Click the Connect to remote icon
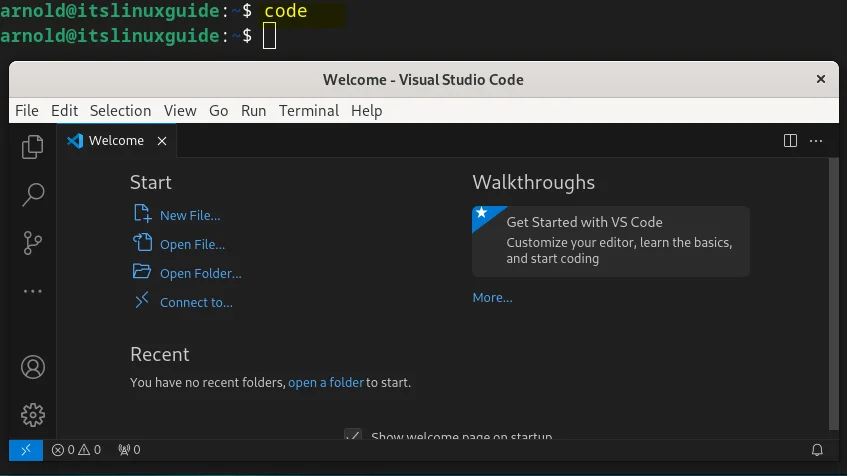847x476 pixels. pos(142,300)
